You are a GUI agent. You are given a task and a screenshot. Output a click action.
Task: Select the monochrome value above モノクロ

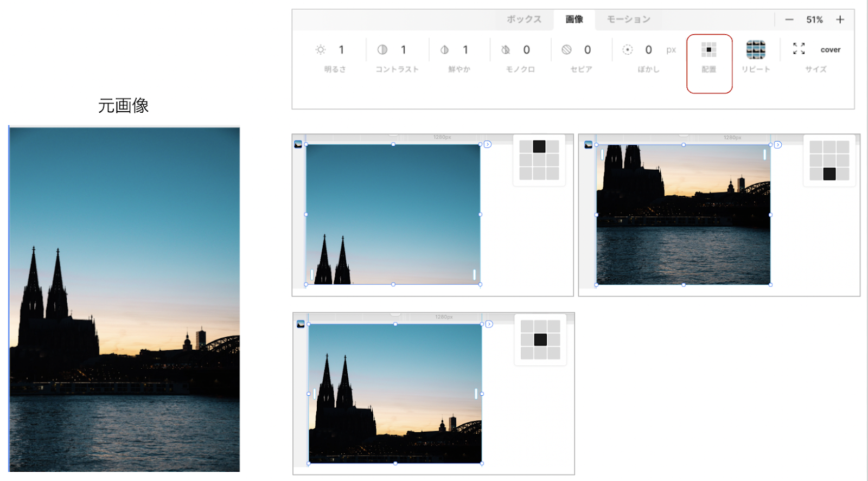point(526,50)
